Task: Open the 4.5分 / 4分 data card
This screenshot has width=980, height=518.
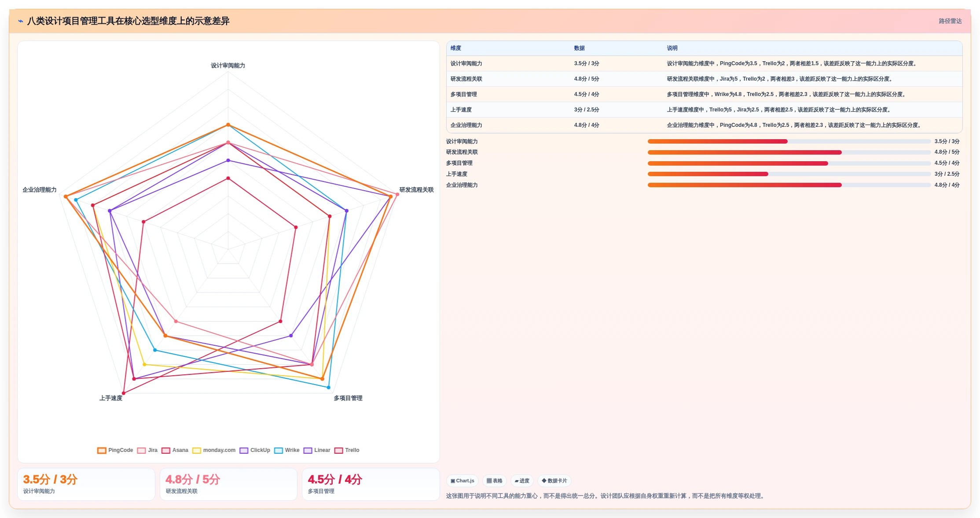Action: click(371, 484)
